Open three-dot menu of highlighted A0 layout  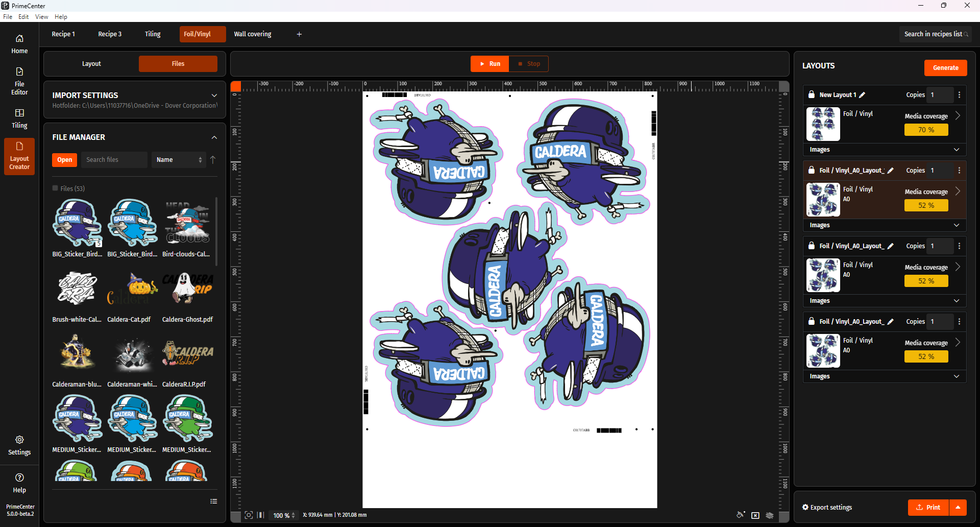tap(960, 171)
